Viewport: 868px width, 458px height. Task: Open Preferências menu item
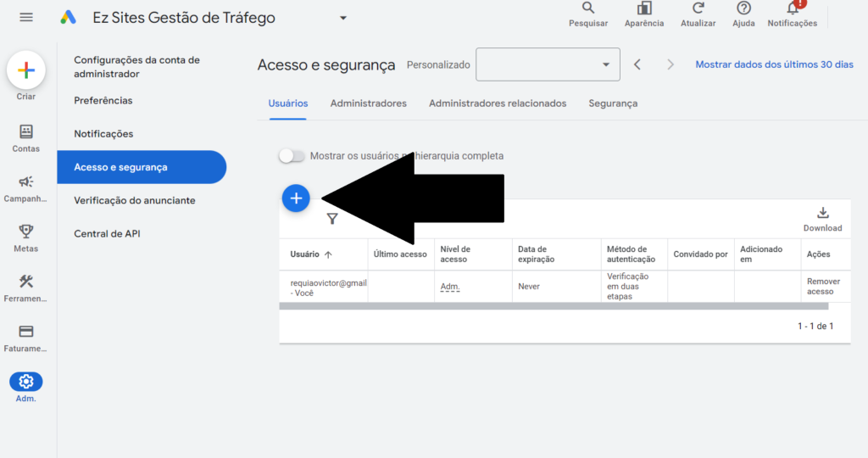(x=103, y=100)
